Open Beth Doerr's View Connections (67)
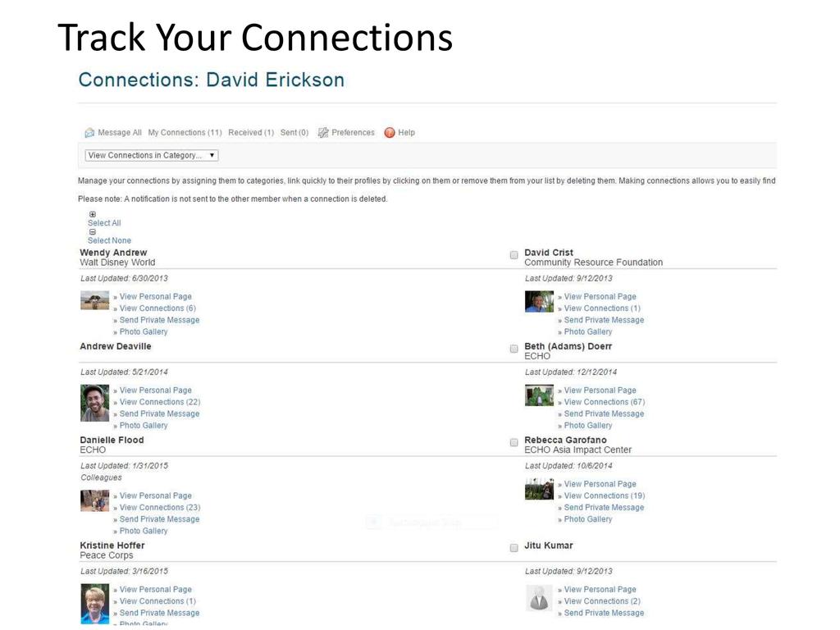This screenshot has height=630, width=840. 604,402
